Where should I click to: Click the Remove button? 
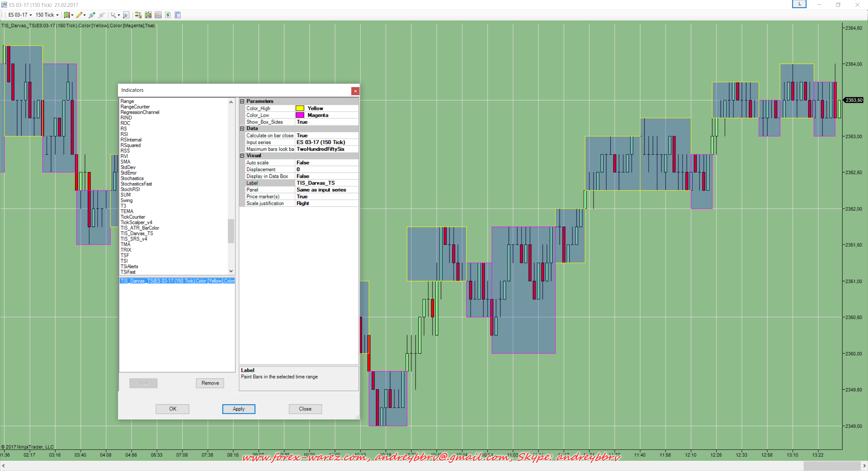[x=210, y=383]
